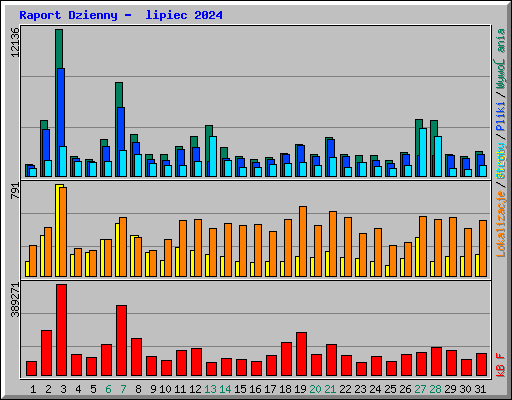Image resolution: width=512 pixels, height=400 pixels.
Task: Click the chart title Raport Dzienny lipiec 2024
Action: (121, 15)
